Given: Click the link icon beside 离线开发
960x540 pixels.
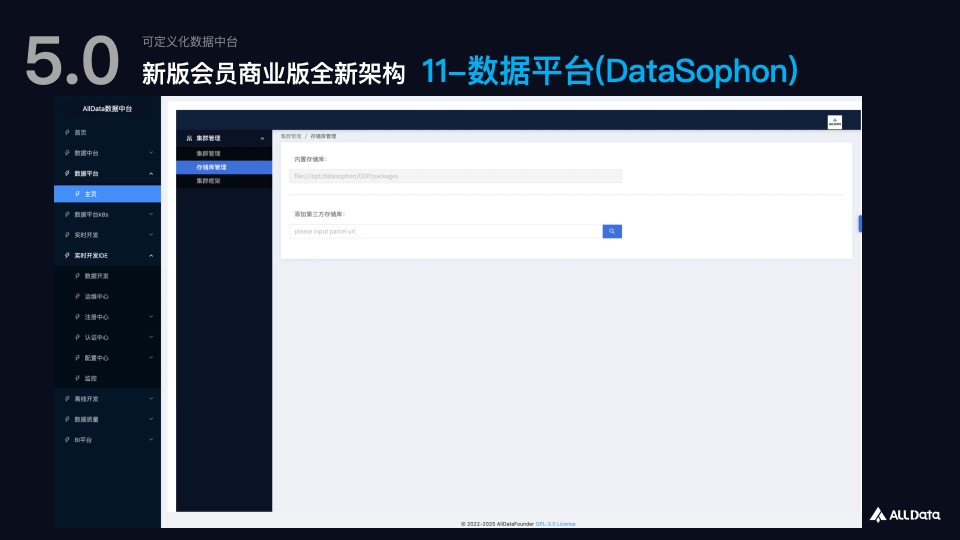Looking at the screenshot, I should pyautogui.click(x=67, y=399).
